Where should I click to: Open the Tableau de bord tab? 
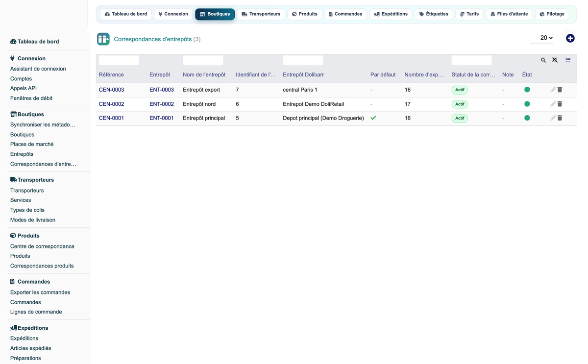126,14
